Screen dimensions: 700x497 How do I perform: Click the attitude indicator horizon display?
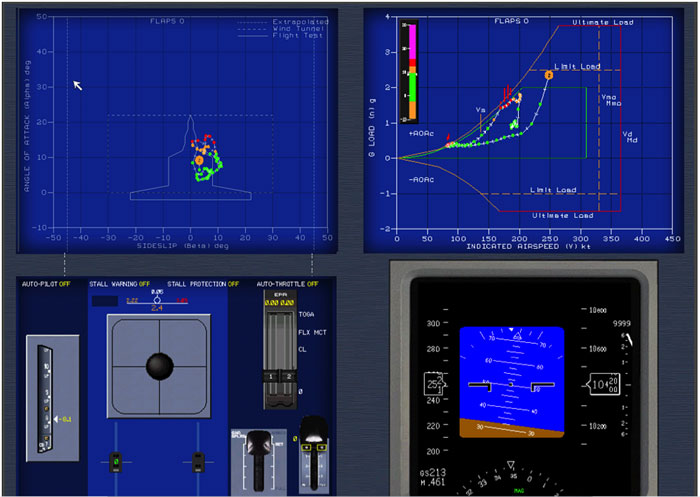[x=512, y=382]
